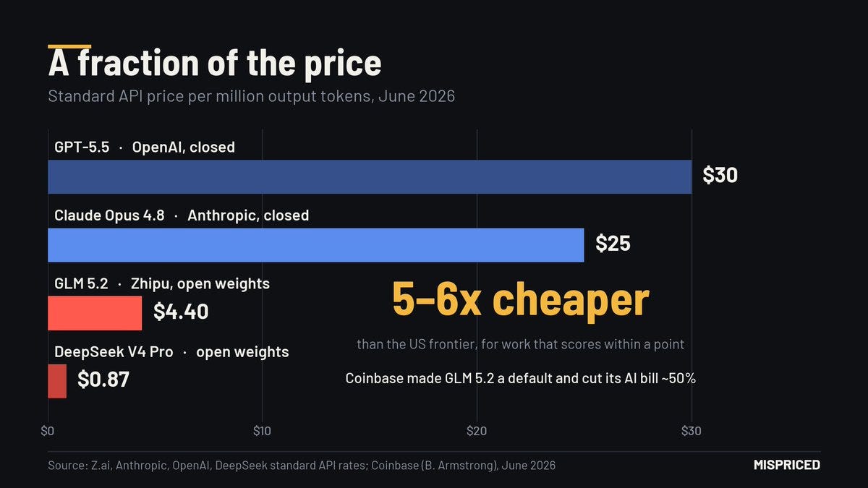Image resolution: width=868 pixels, height=488 pixels.
Task: Select the Claude Opus 4.8 blue bar
Action: pyautogui.click(x=316, y=245)
